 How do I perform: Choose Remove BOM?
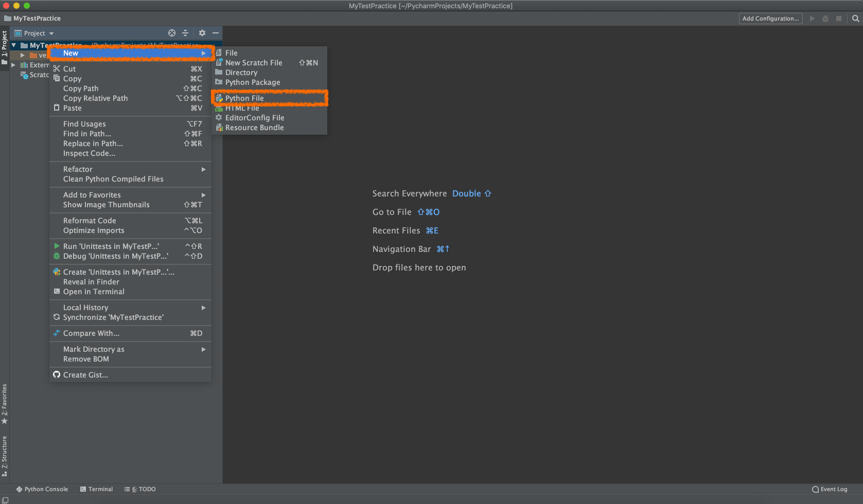click(130, 359)
